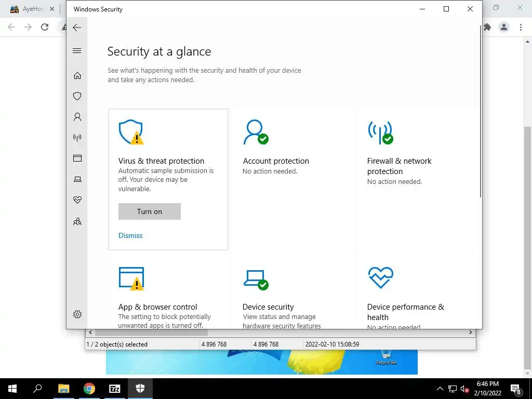Turn on automatic sample submission
The width and height of the screenshot is (532, 399).
(150, 211)
